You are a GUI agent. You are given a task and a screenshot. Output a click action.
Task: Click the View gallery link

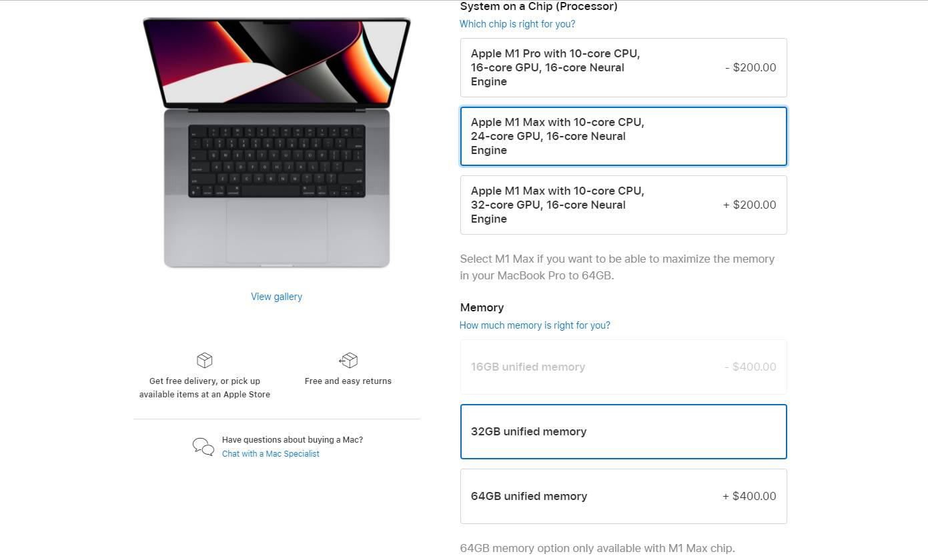tap(276, 296)
